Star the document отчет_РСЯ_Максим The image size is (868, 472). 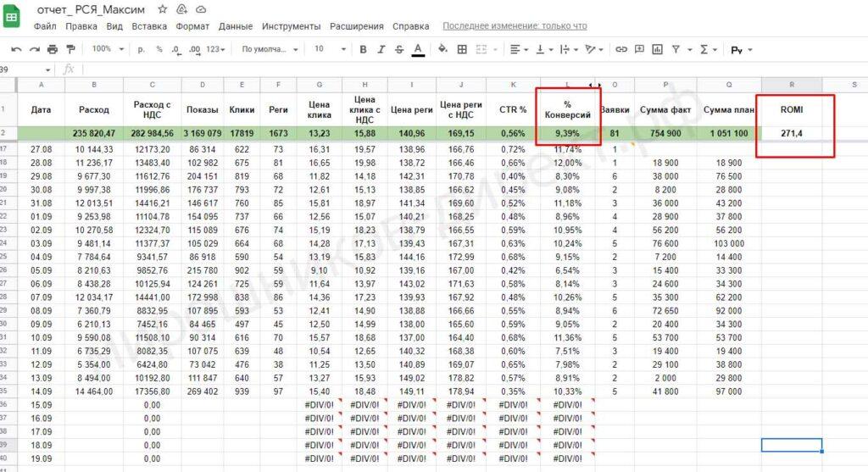click(162, 9)
